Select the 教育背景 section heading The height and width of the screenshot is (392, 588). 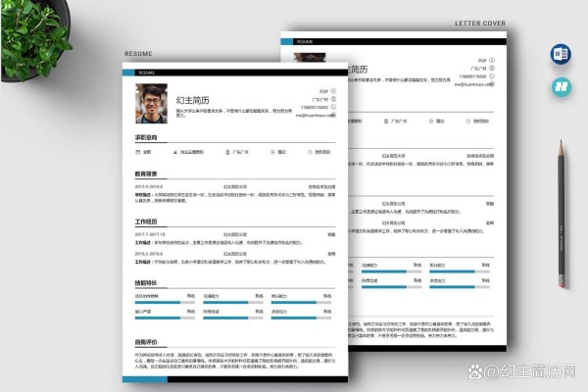click(x=146, y=173)
